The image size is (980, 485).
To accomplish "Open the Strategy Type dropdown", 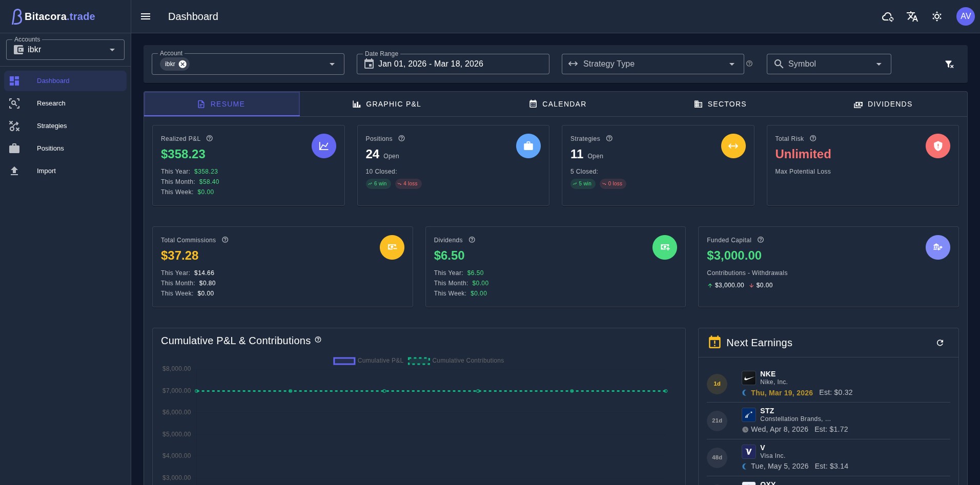I will coord(653,64).
